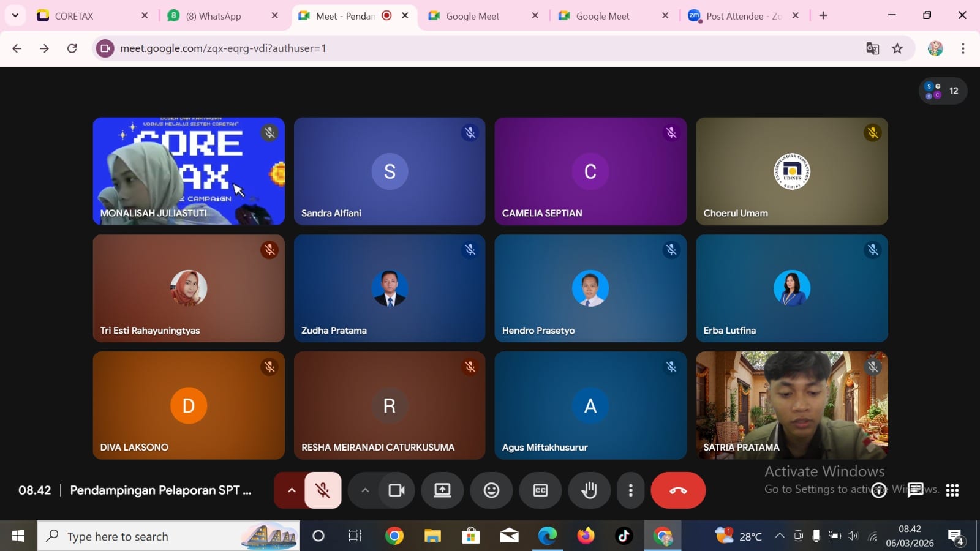Click the share screen (present now) icon
This screenshot has height=551, width=980.
[x=442, y=490]
